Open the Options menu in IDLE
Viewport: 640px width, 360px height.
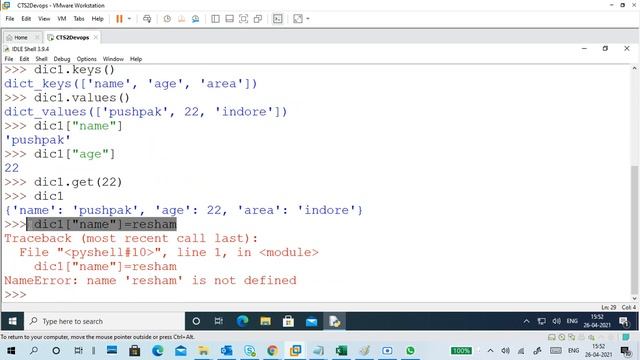(x=87, y=59)
